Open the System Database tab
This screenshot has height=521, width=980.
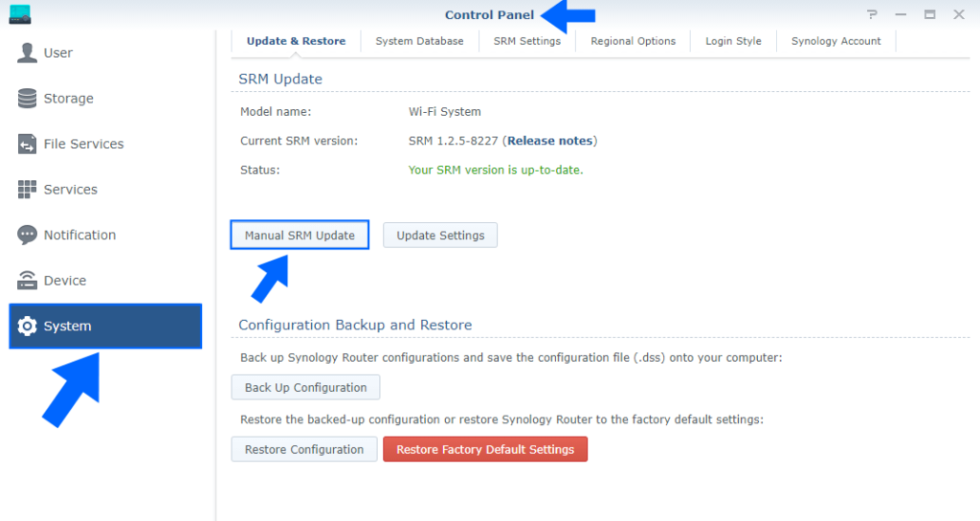click(x=419, y=41)
